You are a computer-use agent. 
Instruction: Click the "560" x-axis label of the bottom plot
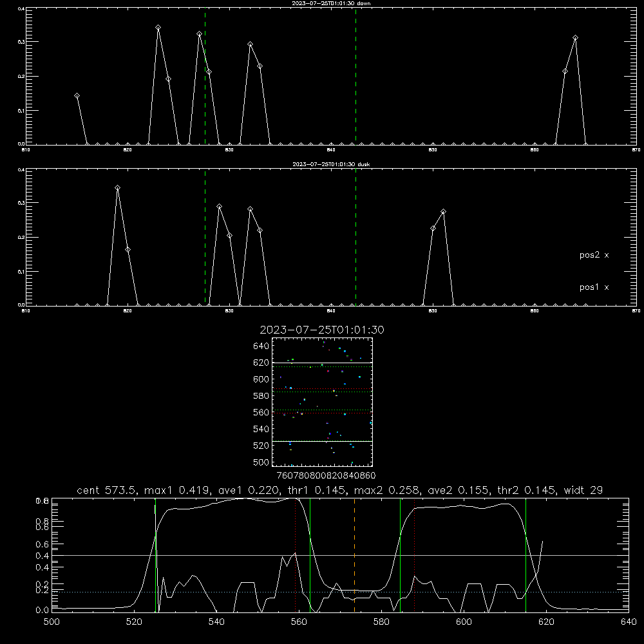(x=299, y=622)
